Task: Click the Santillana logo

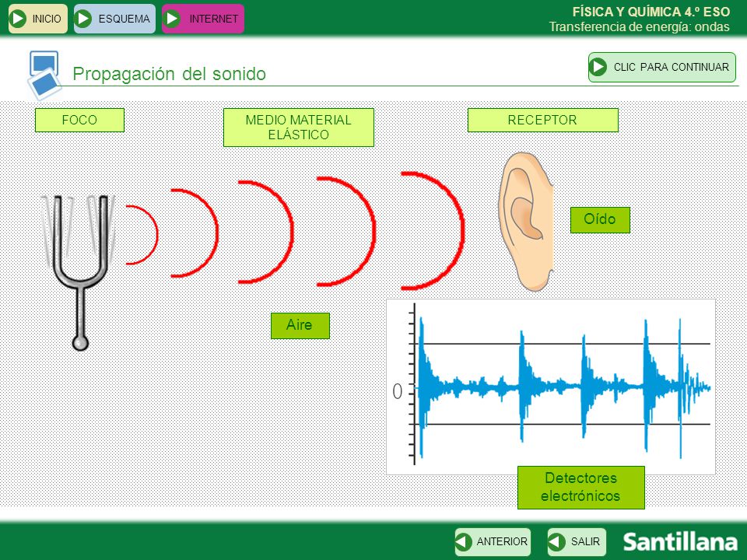Action: (680, 542)
